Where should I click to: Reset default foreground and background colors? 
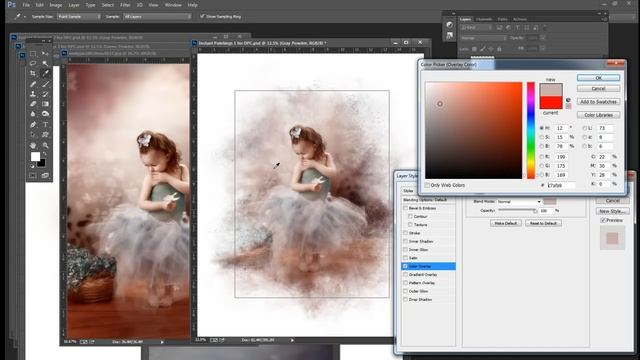coord(32,166)
